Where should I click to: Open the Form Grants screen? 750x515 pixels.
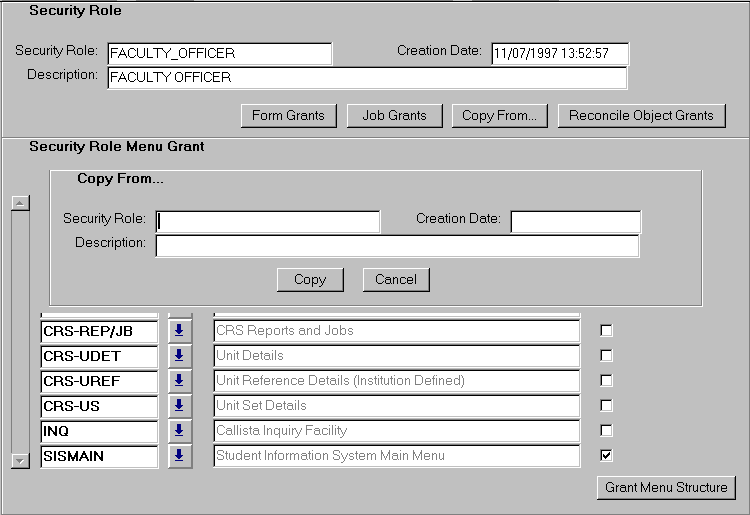click(x=288, y=116)
